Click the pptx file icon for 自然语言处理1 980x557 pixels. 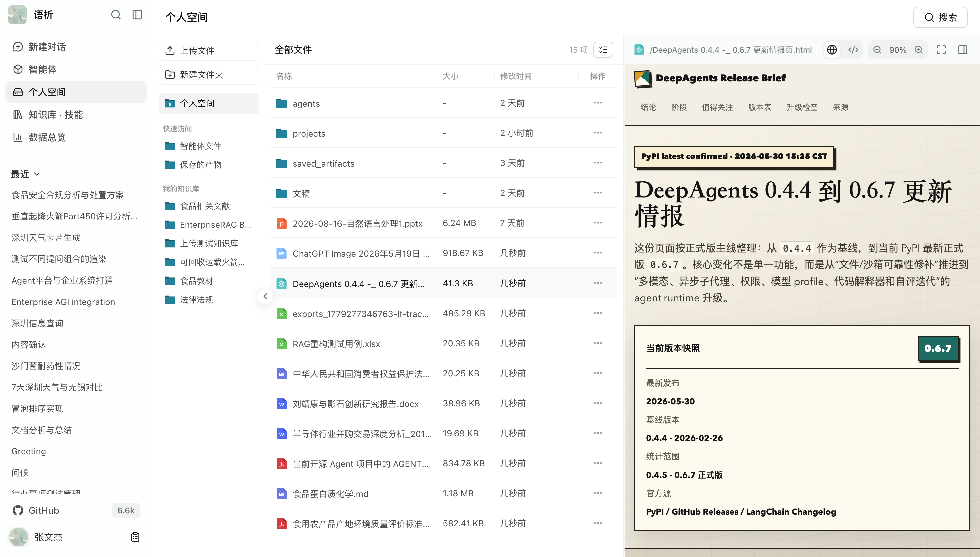click(x=282, y=223)
